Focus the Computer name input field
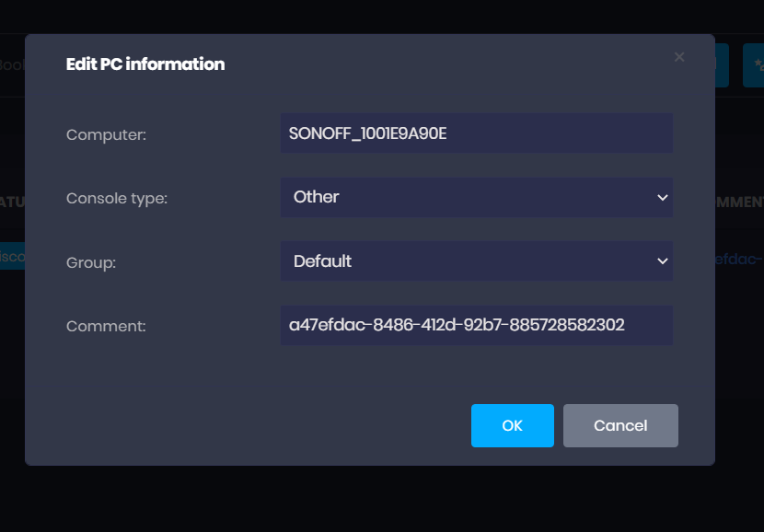This screenshot has width=764, height=532. (x=476, y=133)
